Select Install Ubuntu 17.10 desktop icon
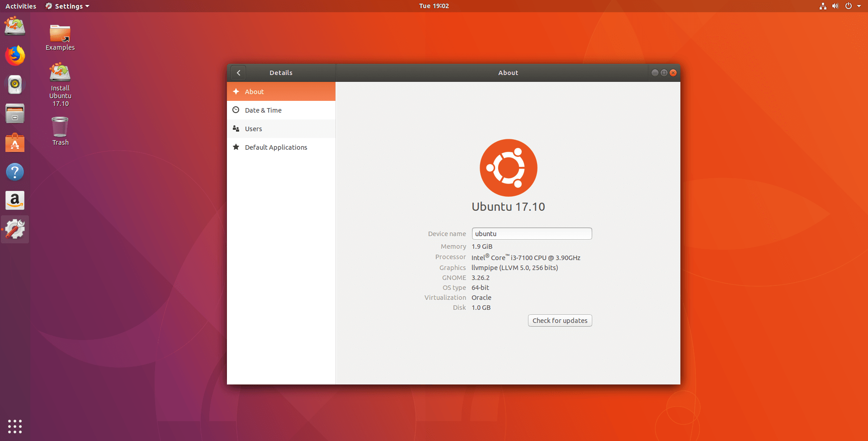Screen dimensions: 868x441 click(x=60, y=85)
